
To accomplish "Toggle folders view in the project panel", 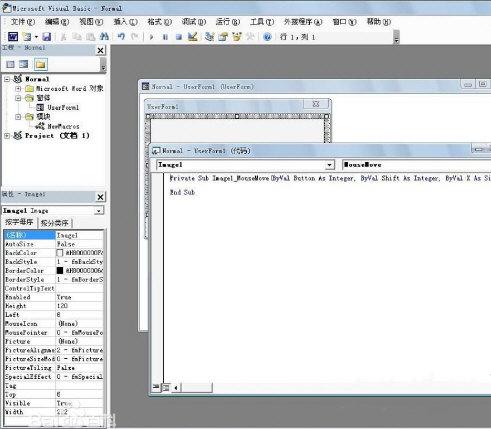I will click(41, 64).
